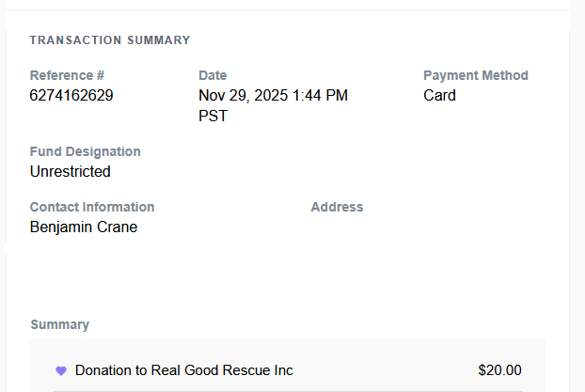The image size is (585, 392).
Task: Click the Fund Designation label
Action: [85, 151]
